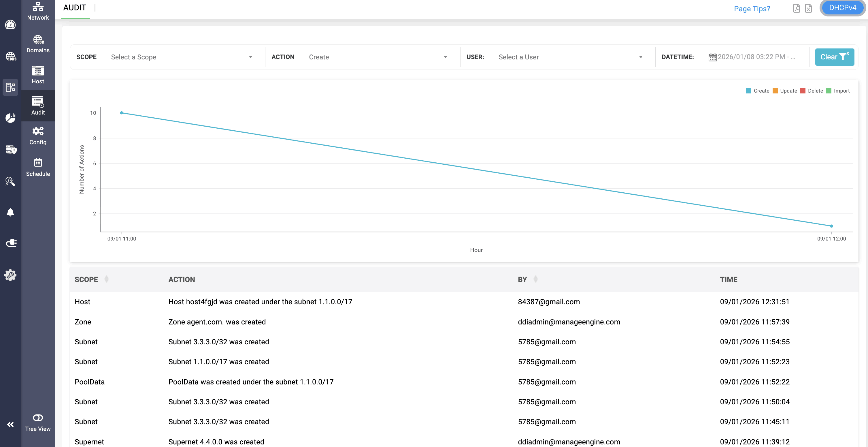Select the AUDIT tab

click(74, 8)
